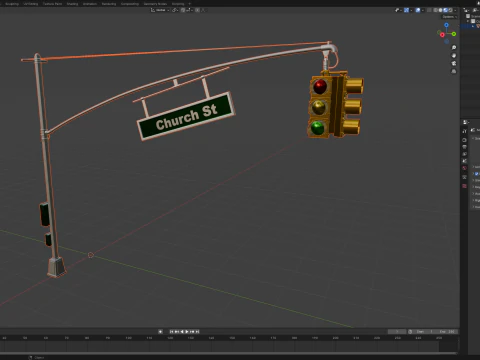Open the Texture Paint workspace tab
480x360 pixels.
tap(52, 4)
